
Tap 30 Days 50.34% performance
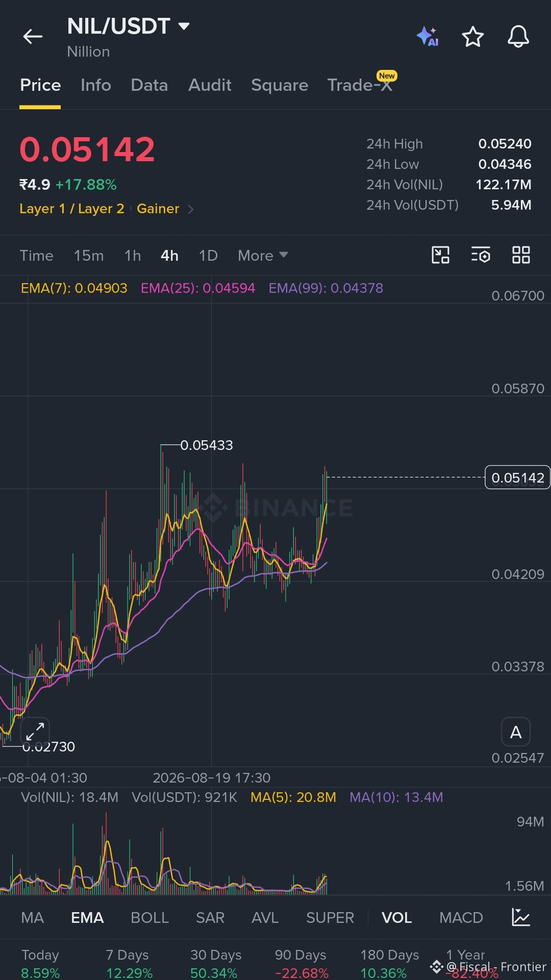[215, 964]
